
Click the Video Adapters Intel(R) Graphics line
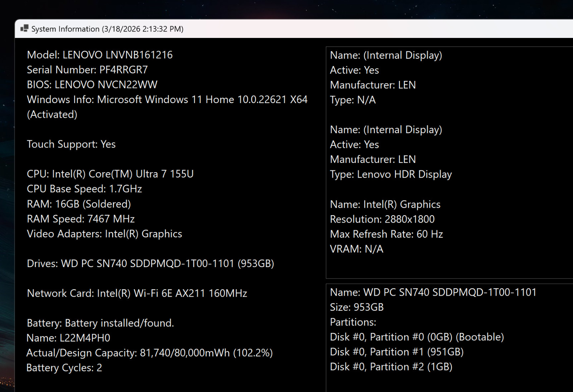click(x=105, y=234)
